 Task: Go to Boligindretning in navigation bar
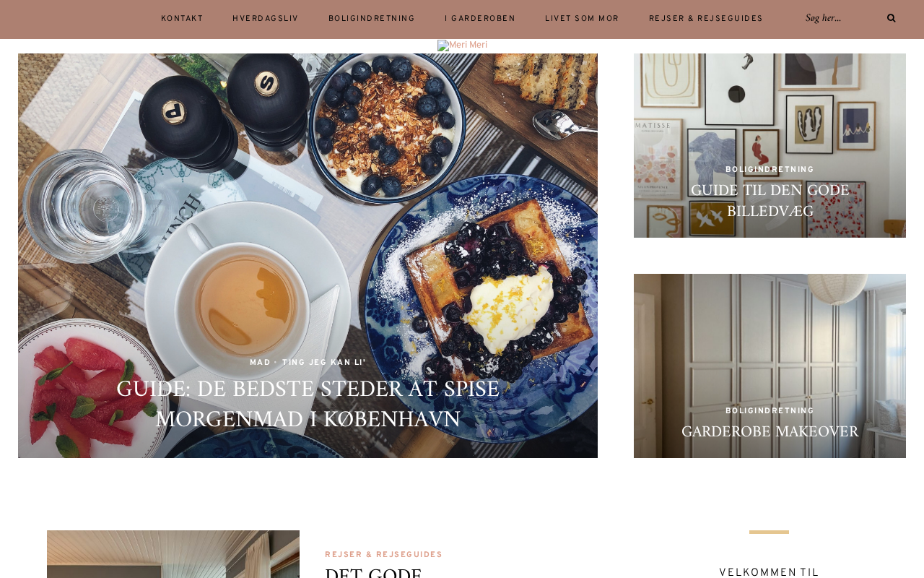372,20
